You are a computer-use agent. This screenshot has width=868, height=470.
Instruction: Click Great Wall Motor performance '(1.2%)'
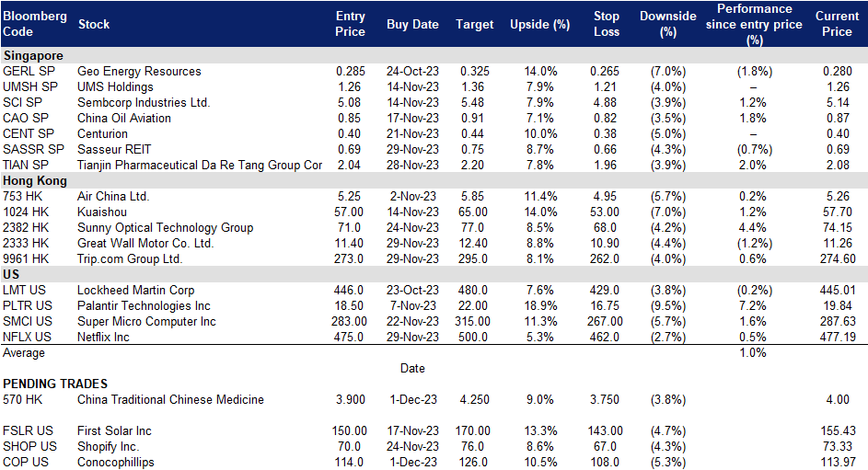(754, 244)
